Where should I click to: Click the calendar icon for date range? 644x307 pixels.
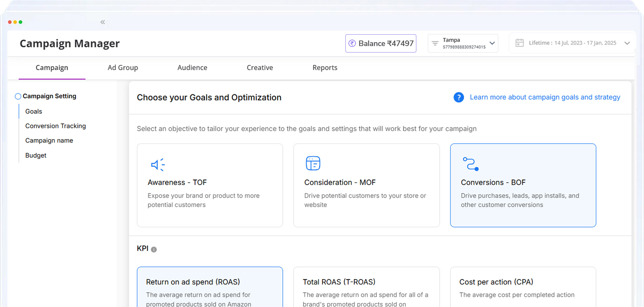click(519, 43)
